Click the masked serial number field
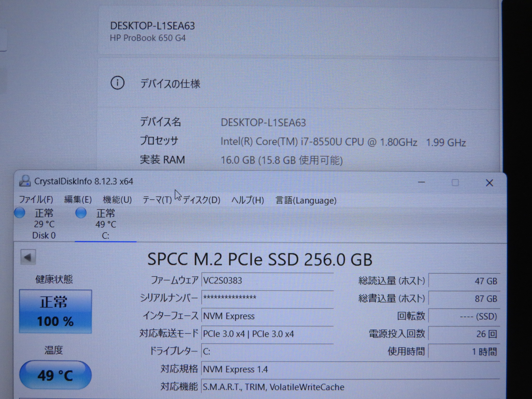This screenshot has height=399, width=532. click(267, 298)
